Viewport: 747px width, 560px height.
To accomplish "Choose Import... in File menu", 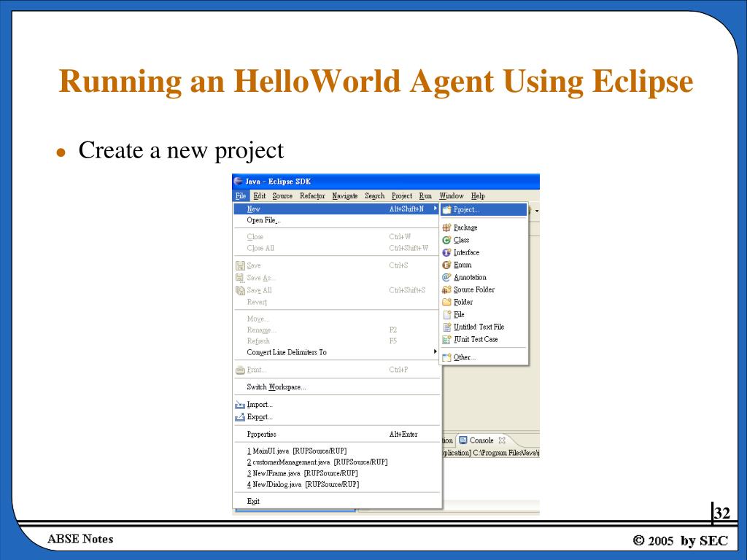I will click(336, 405).
